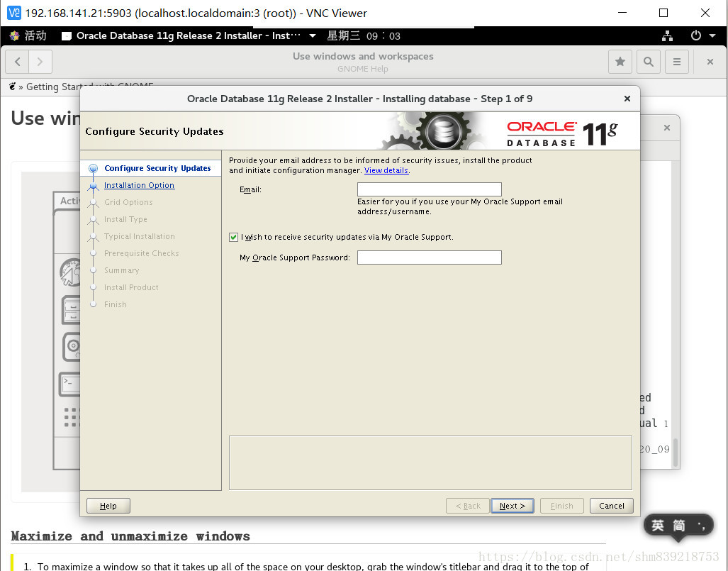This screenshot has height=571, width=728.
Task: Open the power menu icon in top bar
Action: tap(695, 35)
